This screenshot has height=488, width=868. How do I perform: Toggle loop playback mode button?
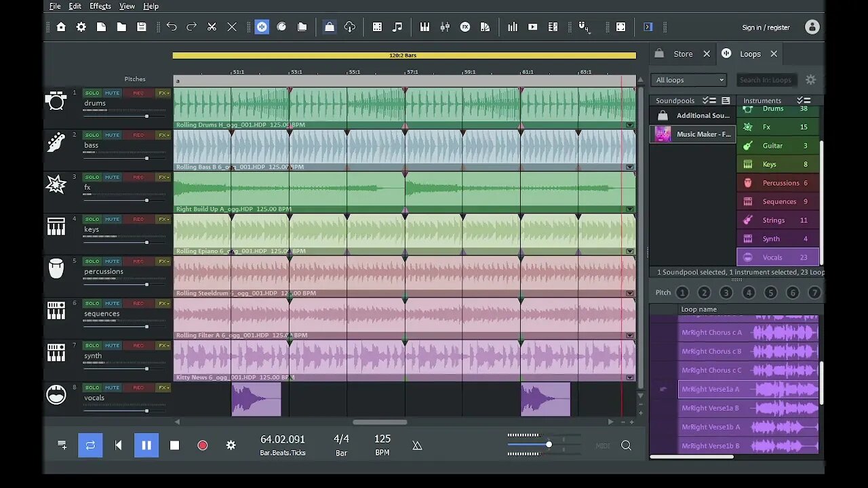pos(90,445)
